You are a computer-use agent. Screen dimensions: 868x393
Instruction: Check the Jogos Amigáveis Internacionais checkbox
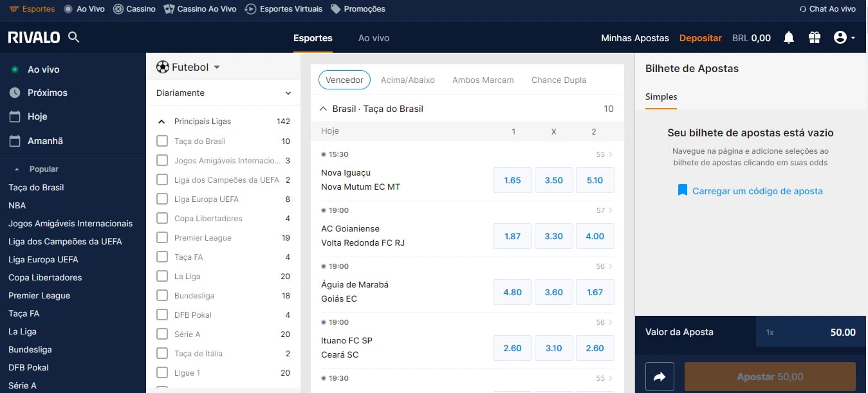tap(162, 160)
